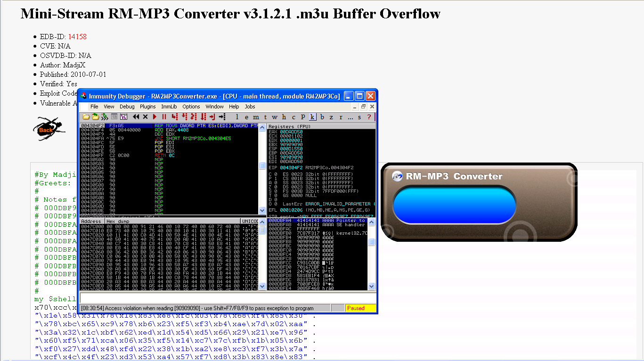Show the CPU window with the 'c' button

[293, 116]
